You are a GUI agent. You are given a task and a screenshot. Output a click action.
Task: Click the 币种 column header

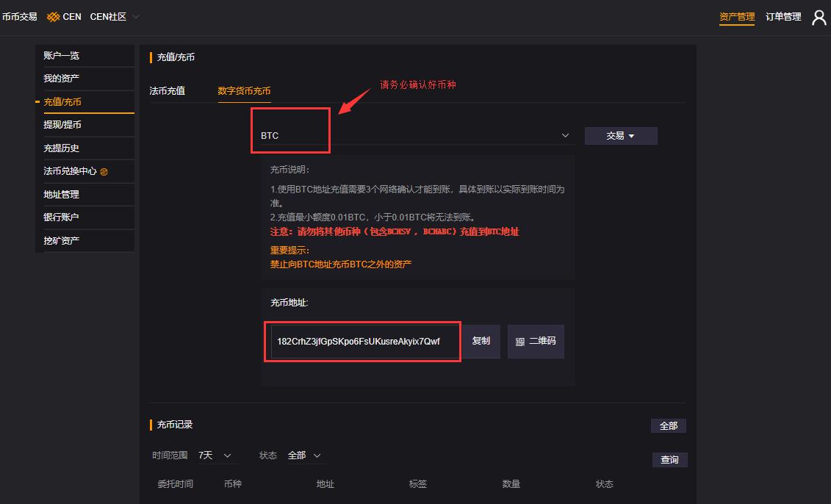click(x=233, y=484)
